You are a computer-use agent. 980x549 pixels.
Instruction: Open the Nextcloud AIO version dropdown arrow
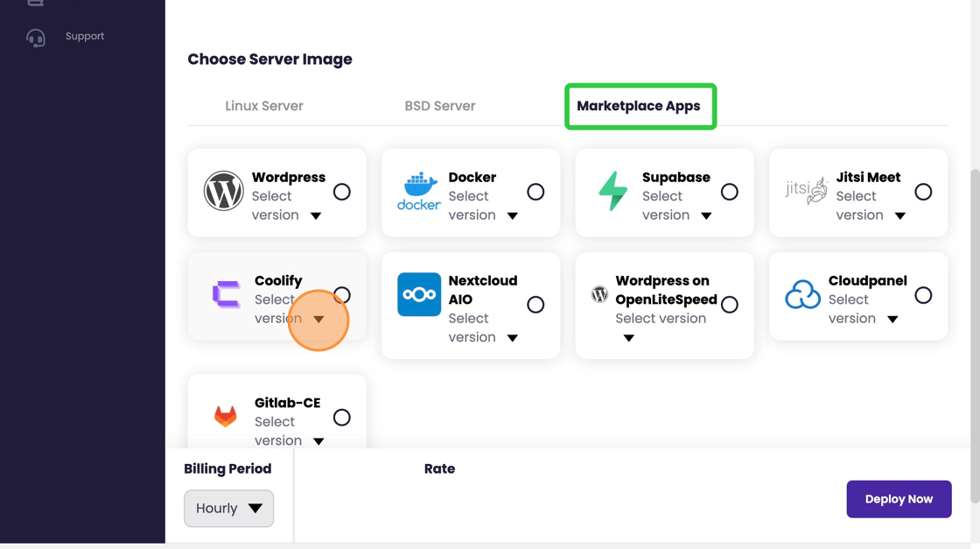[x=513, y=338]
